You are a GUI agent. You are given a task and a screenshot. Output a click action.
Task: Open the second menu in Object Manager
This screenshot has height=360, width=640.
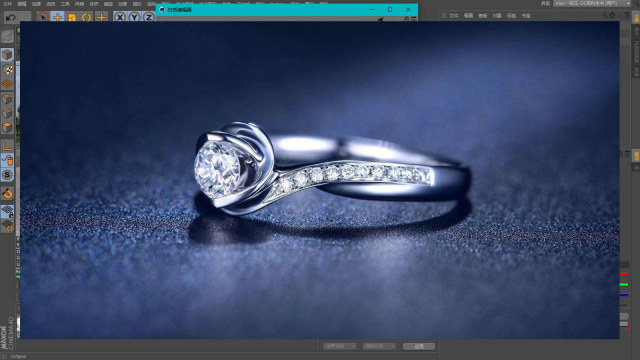pos(468,16)
